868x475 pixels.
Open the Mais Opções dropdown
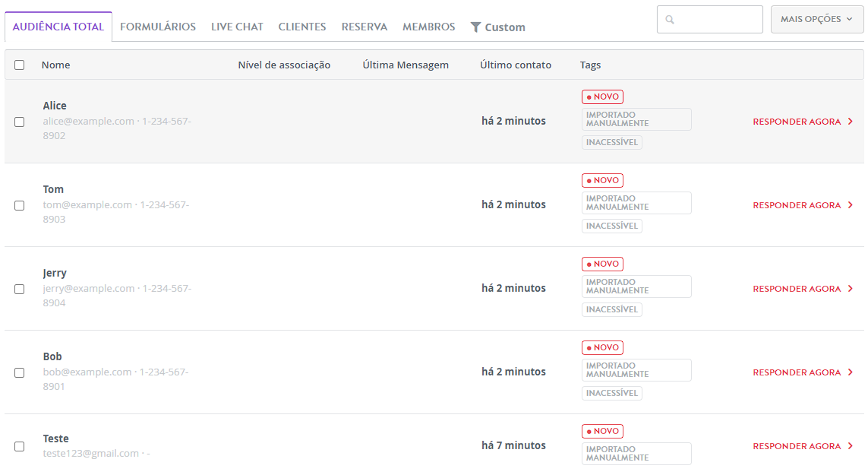coord(816,20)
